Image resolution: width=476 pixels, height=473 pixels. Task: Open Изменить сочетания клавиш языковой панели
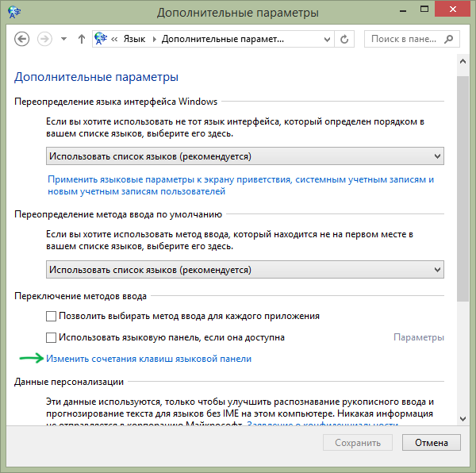[x=149, y=359]
